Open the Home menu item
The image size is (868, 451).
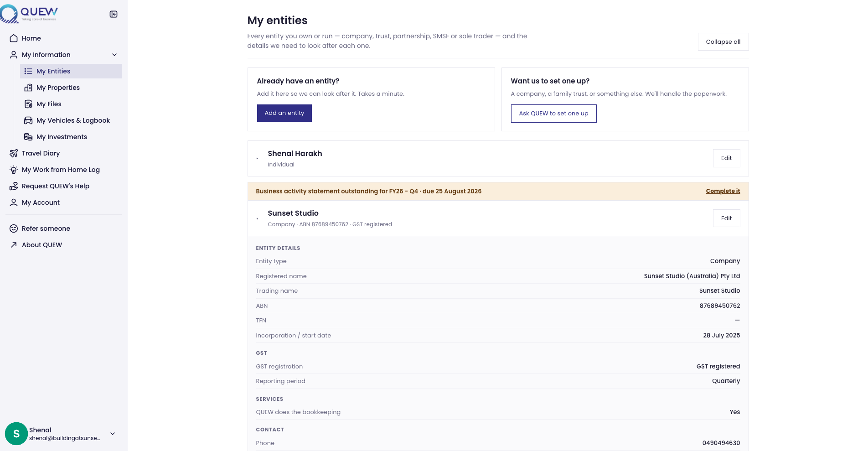pos(64,38)
